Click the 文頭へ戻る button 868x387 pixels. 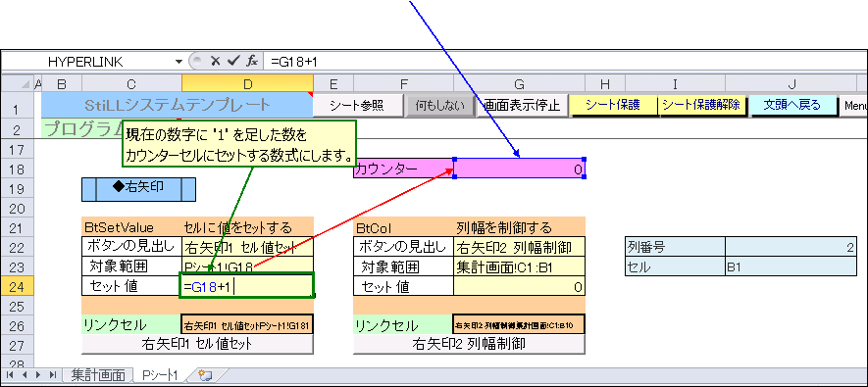point(792,105)
